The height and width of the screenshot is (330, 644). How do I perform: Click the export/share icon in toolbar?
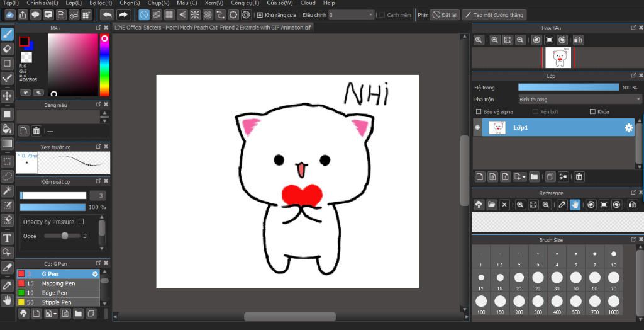pyautogui.click(x=23, y=15)
